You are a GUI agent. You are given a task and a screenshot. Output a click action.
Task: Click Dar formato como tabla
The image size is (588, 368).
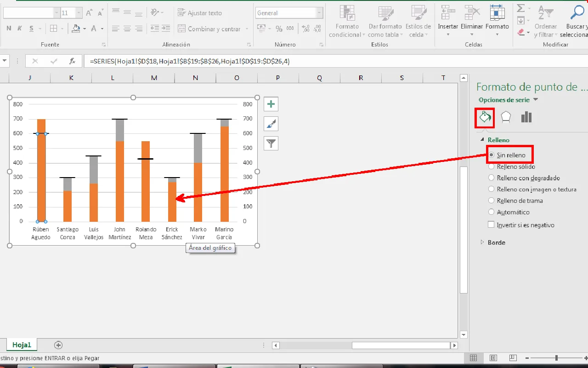click(385, 21)
